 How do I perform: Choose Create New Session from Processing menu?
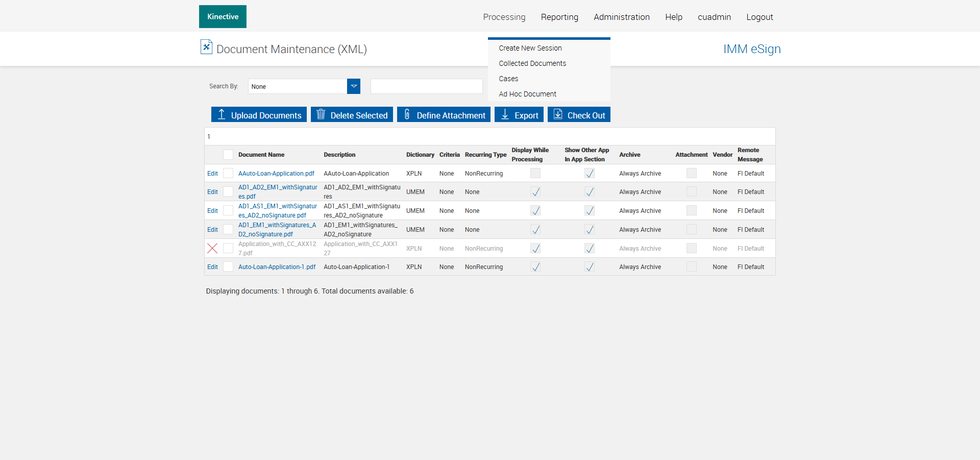(x=530, y=48)
